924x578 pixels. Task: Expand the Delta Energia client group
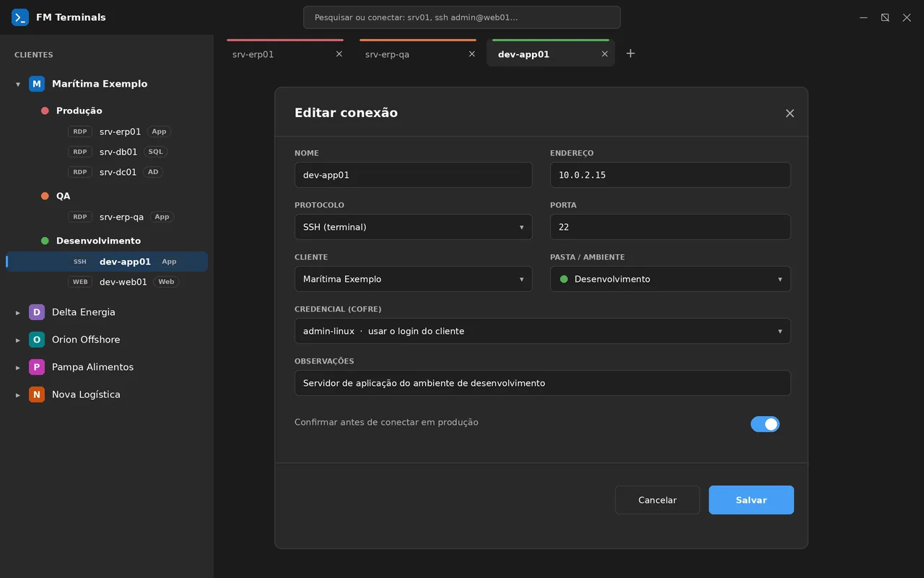pyautogui.click(x=18, y=313)
